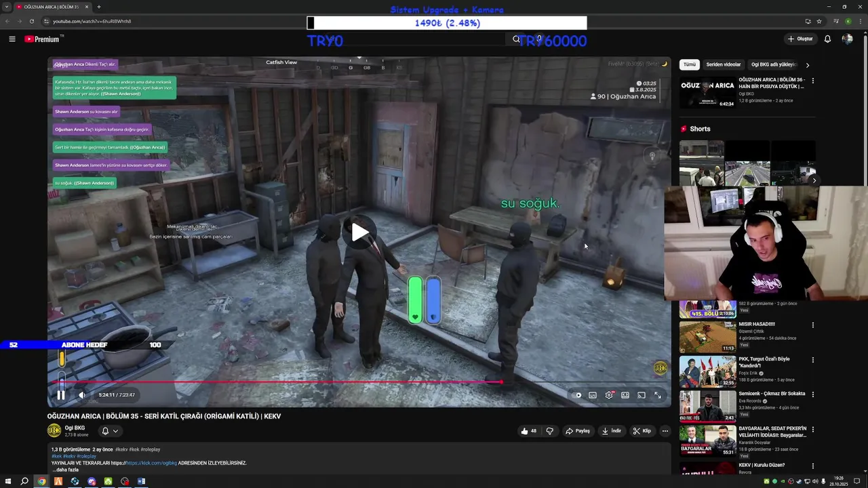Open a new browser tab
Viewport: 868px width, 488px height.
99,7
